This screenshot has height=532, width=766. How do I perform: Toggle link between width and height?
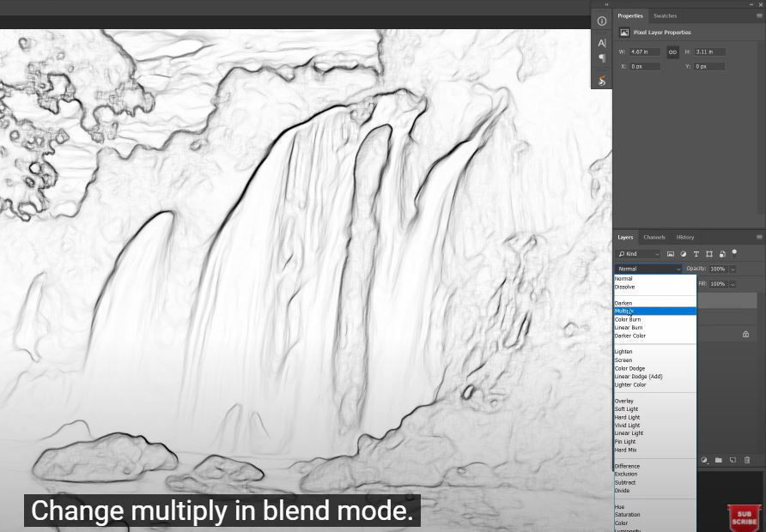tap(672, 51)
